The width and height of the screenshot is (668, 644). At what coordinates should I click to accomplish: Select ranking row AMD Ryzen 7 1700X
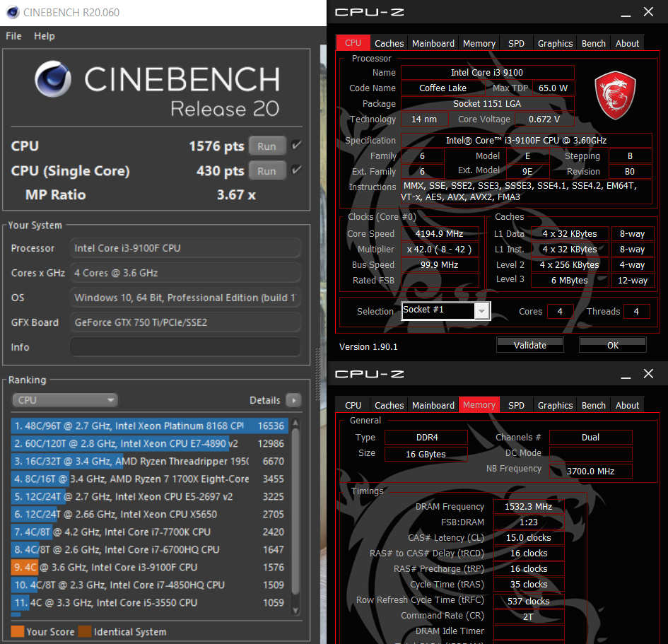click(x=149, y=479)
